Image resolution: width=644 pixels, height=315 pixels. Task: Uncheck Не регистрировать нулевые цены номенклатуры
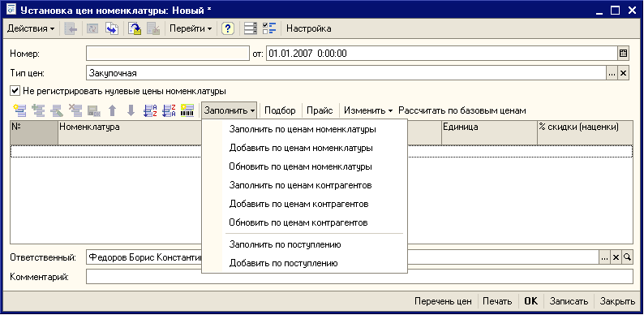(x=15, y=90)
